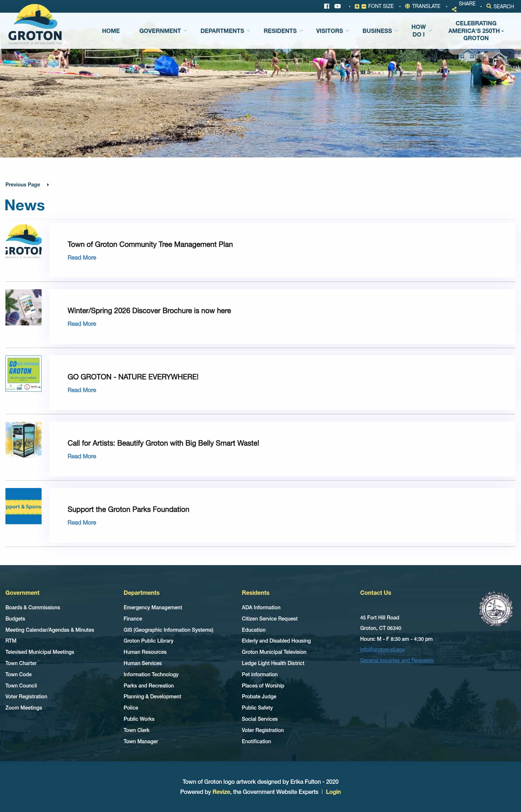
Task: Open Call for Artists news title
Action: click(x=163, y=443)
